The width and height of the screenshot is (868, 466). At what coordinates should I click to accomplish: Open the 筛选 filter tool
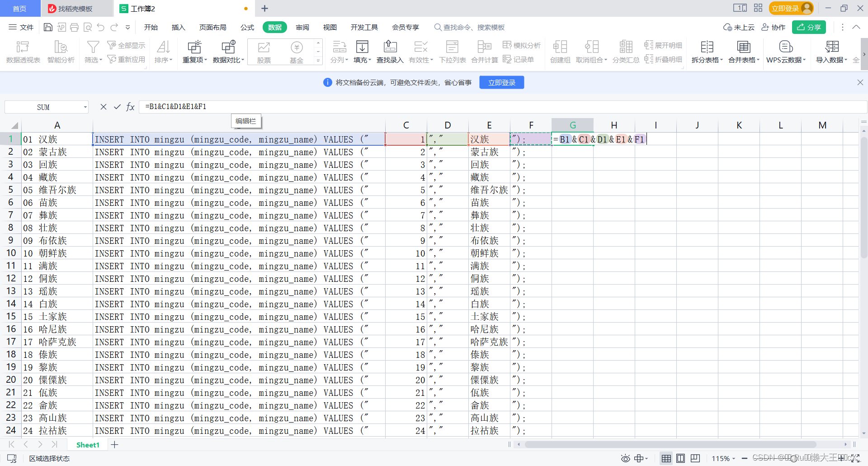tap(93, 52)
